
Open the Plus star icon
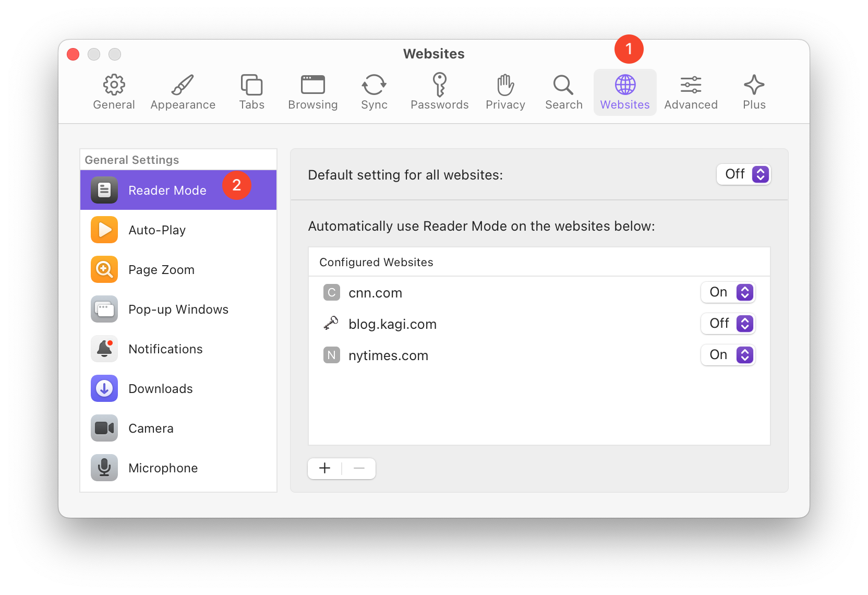click(x=754, y=85)
